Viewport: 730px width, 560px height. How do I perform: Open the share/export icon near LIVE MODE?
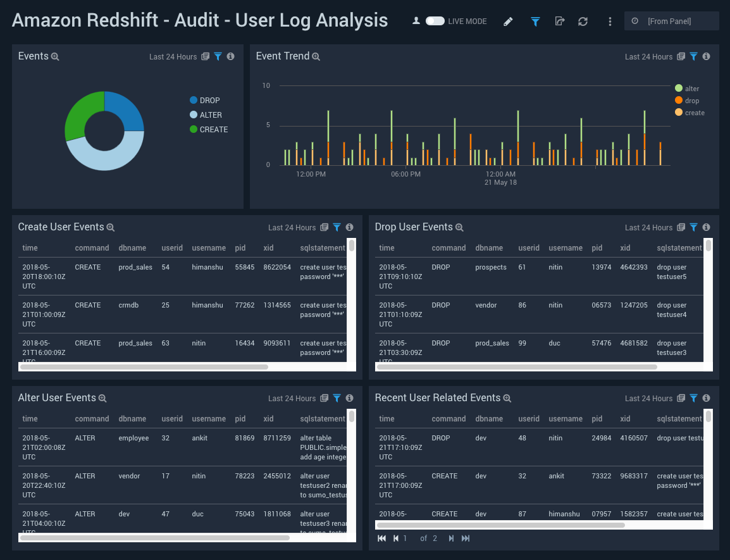[559, 21]
